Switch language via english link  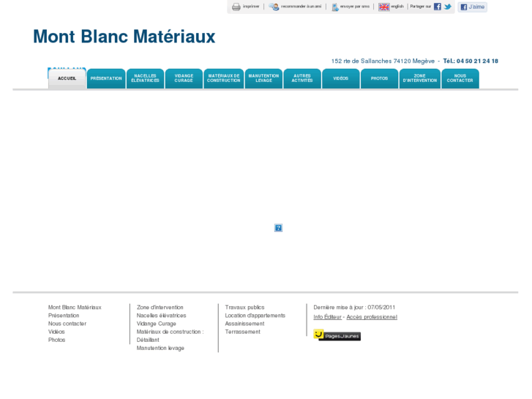tap(397, 7)
